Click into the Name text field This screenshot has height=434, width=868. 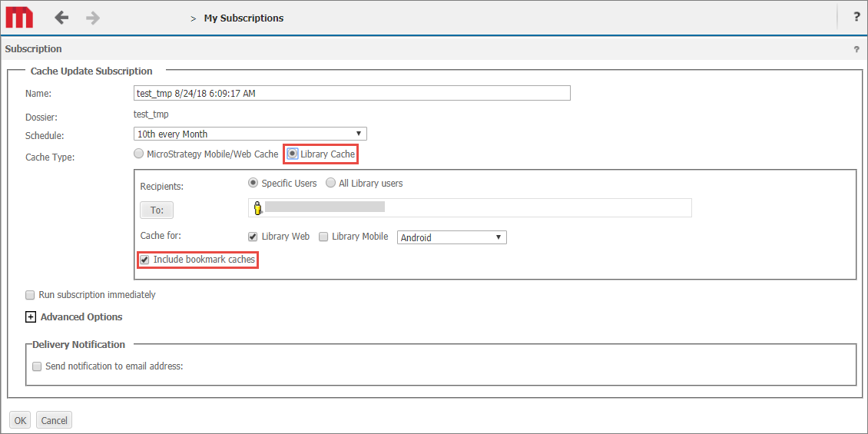(x=352, y=93)
